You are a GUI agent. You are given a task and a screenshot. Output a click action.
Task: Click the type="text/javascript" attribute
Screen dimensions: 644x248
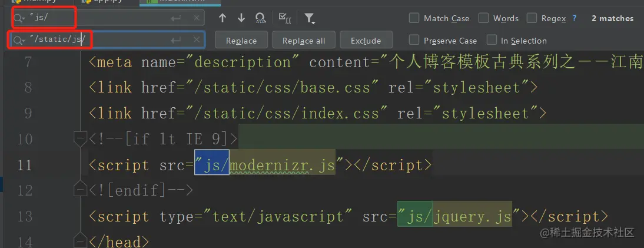tap(256, 216)
